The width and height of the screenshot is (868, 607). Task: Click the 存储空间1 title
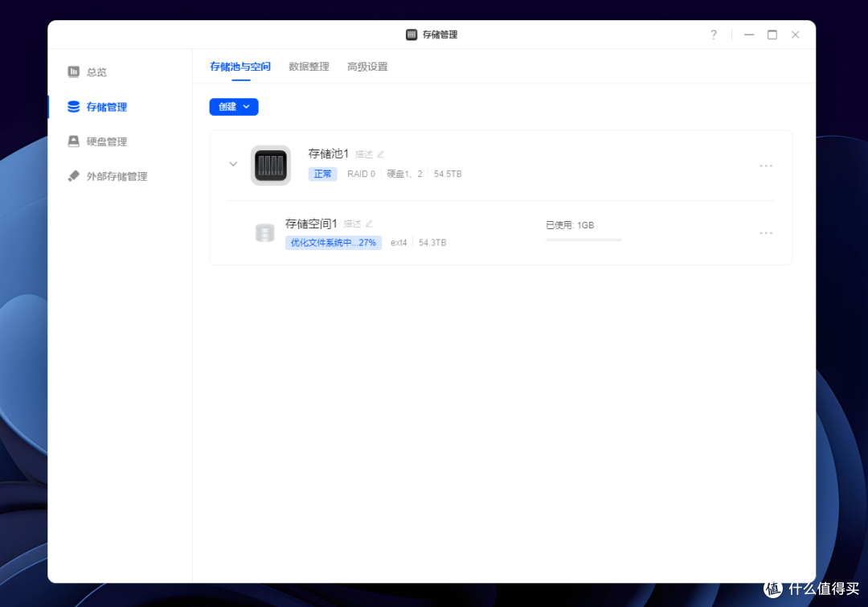(311, 224)
